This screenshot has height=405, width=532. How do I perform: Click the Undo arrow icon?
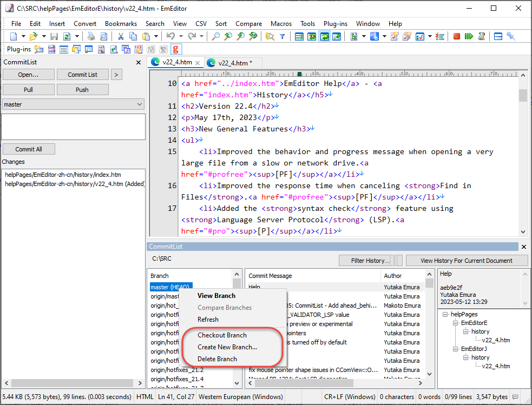tap(170, 36)
